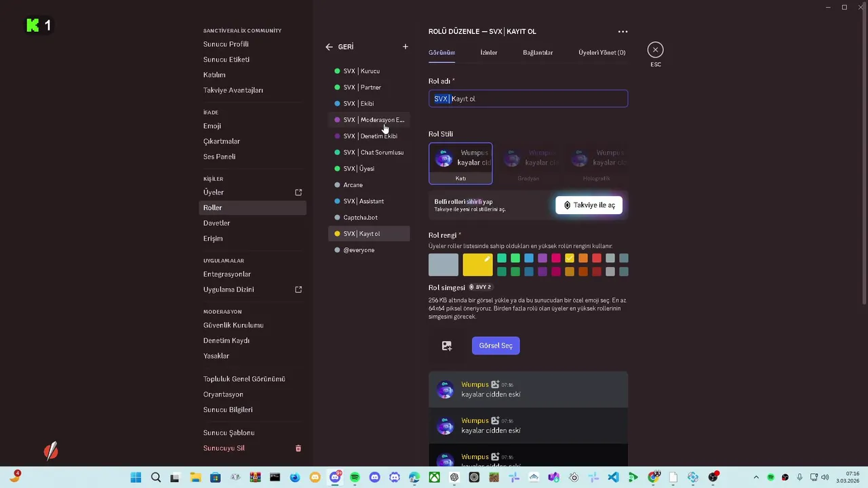Select the @everyone role
The image size is (868, 488).
click(x=369, y=250)
